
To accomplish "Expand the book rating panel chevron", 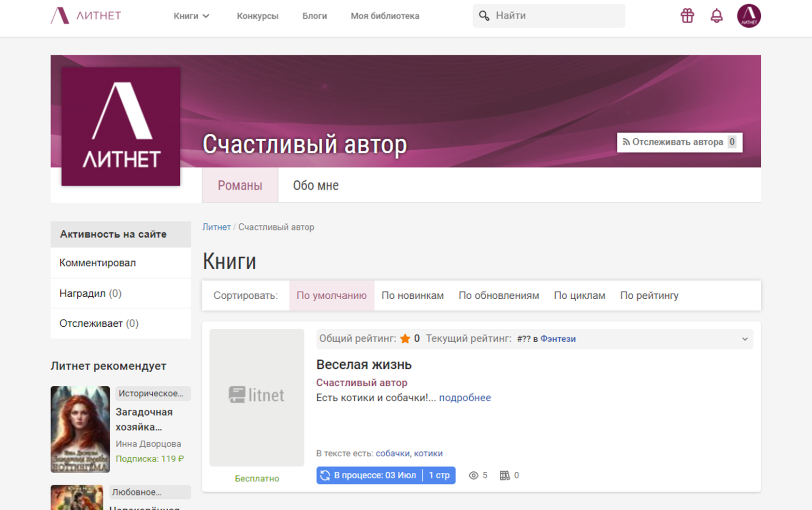I will 745,339.
